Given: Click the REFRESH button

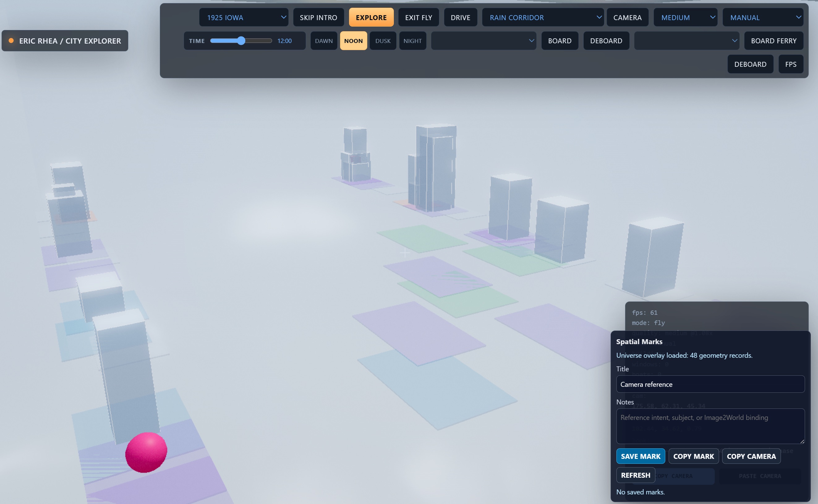Looking at the screenshot, I should 635,475.
